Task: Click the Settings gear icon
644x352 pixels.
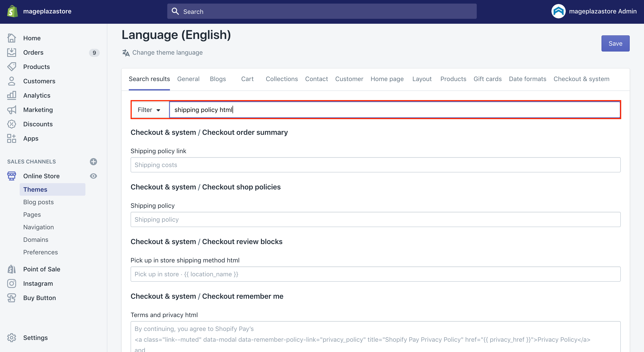Action: pyautogui.click(x=12, y=337)
